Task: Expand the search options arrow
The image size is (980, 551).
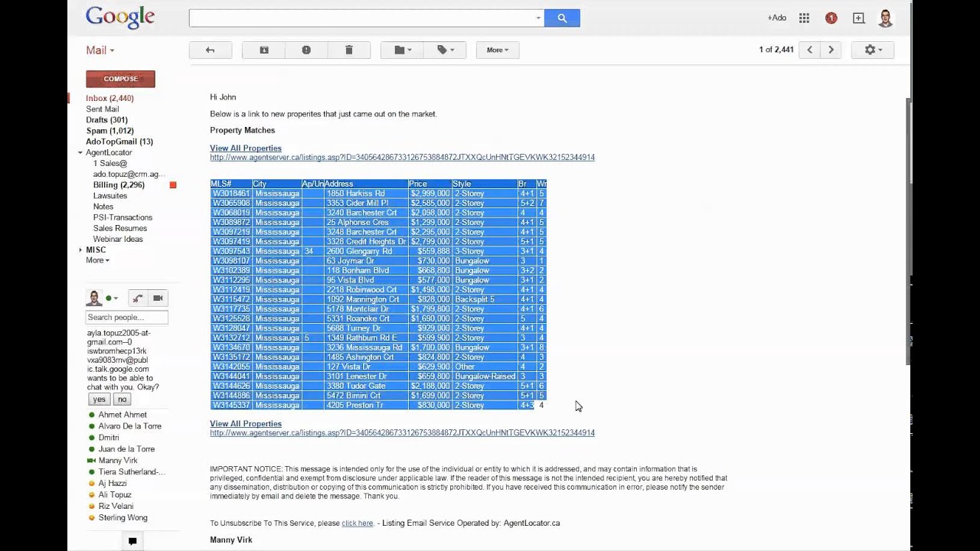Action: pyautogui.click(x=538, y=18)
